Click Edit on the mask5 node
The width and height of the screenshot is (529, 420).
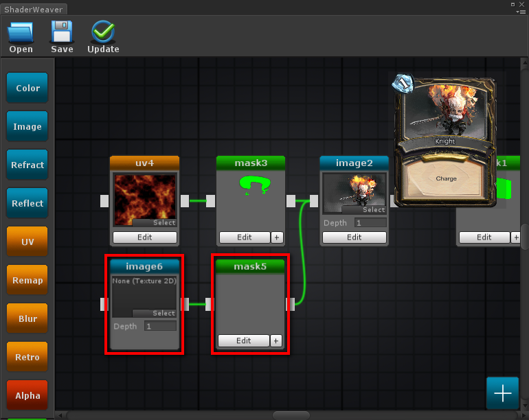pyautogui.click(x=244, y=340)
